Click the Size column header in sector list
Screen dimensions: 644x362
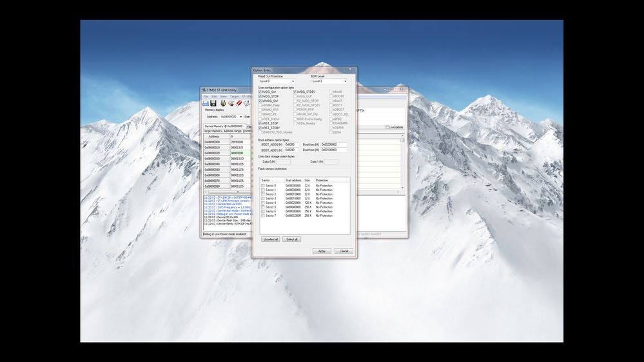pyautogui.click(x=309, y=181)
